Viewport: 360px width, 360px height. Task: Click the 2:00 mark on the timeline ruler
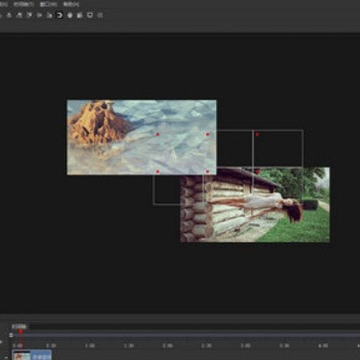[x=167, y=346]
